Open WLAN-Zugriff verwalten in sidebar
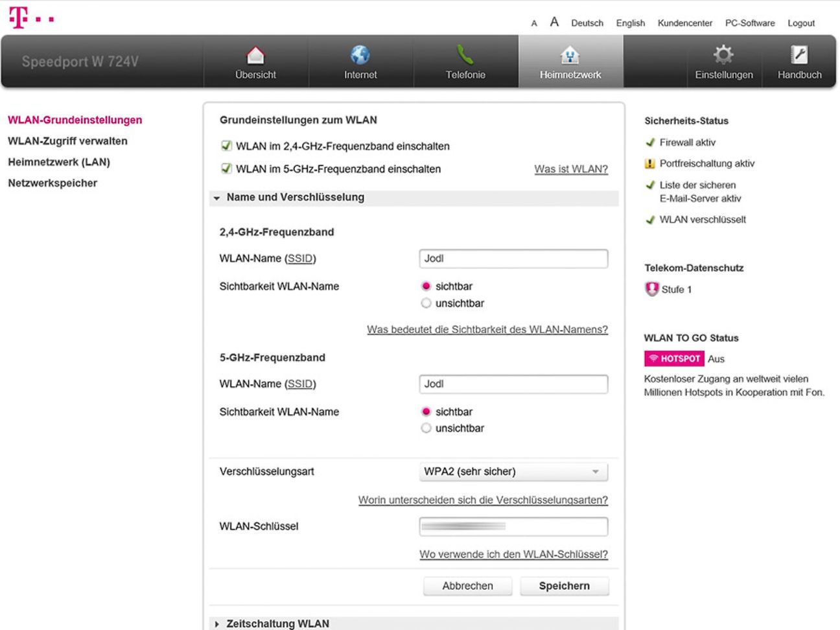Screen dimensions: 840x630 (67, 141)
